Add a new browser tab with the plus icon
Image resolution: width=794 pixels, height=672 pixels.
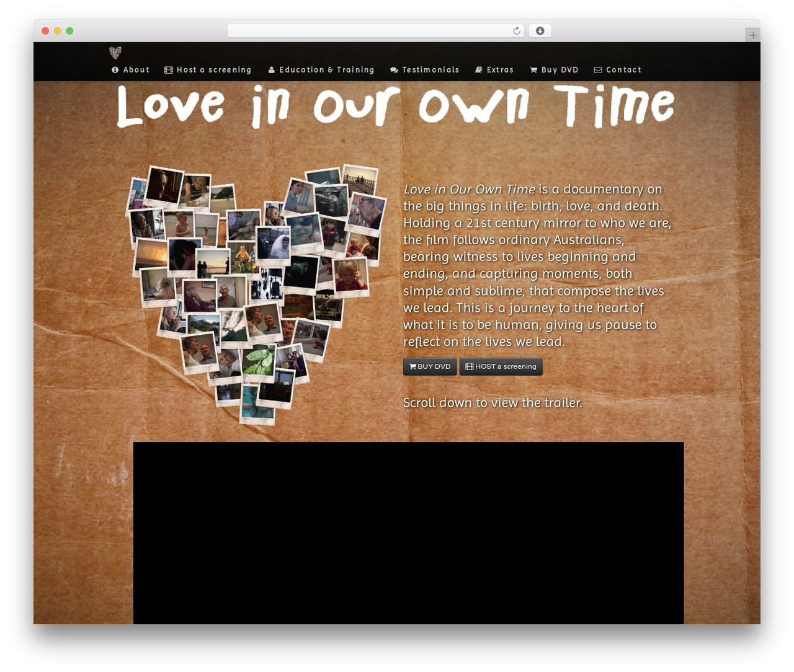(753, 35)
